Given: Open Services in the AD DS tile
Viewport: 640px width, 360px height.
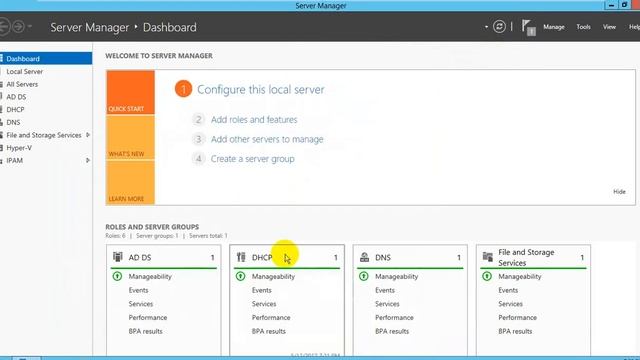Looking at the screenshot, I should pos(141,304).
